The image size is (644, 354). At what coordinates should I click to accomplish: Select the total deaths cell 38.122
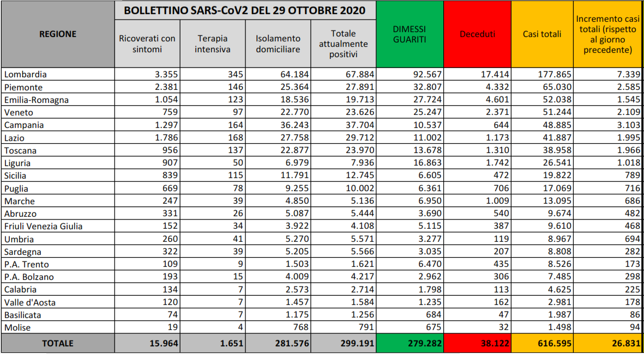[477, 344]
